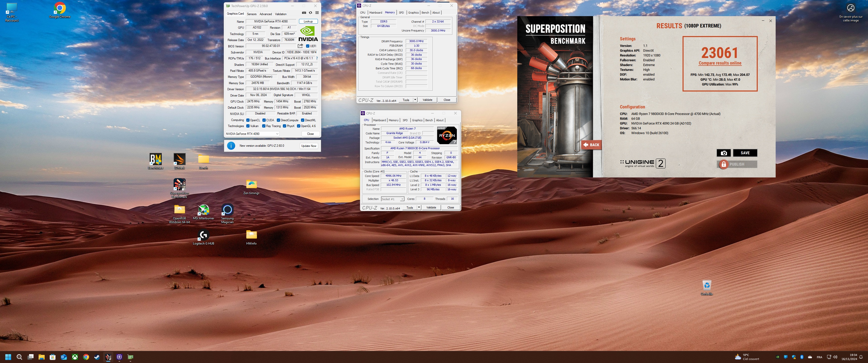This screenshot has width=868, height=363.
Task: Switch to the Sensors tab in GPU-Z
Action: click(252, 14)
